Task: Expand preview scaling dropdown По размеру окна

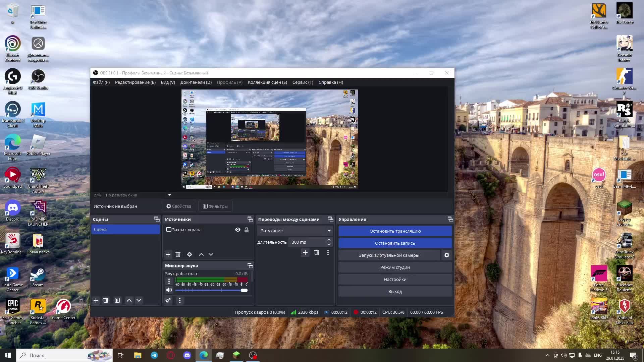Action: pos(169,195)
